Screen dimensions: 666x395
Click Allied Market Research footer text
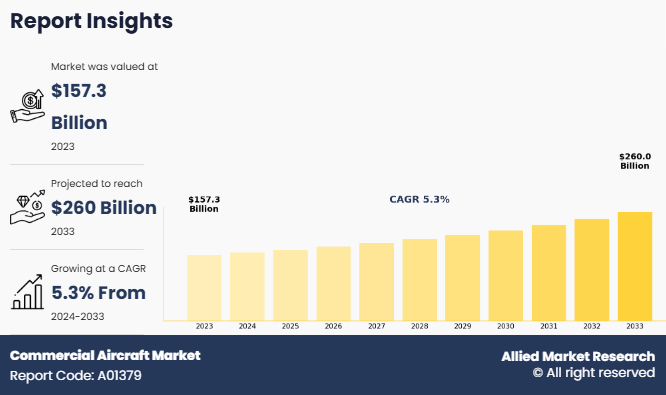pos(578,356)
